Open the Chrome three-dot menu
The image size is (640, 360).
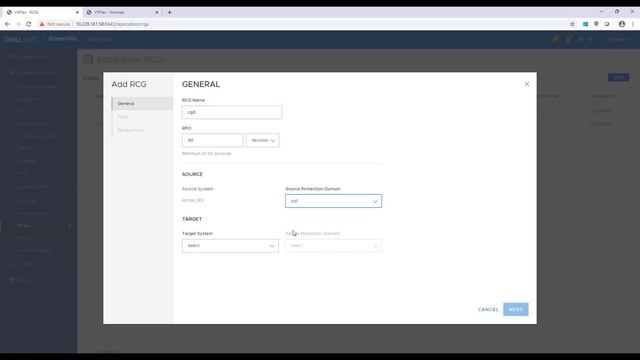click(633, 24)
